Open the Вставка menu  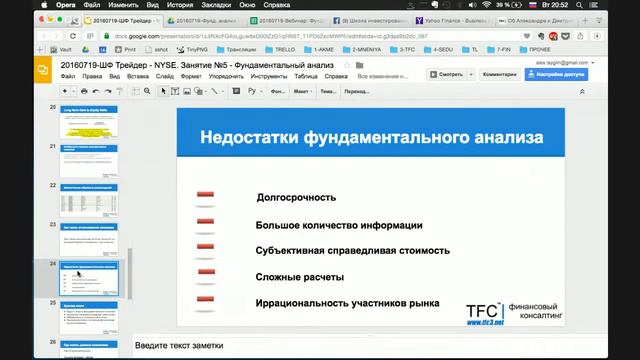pyautogui.click(x=138, y=76)
